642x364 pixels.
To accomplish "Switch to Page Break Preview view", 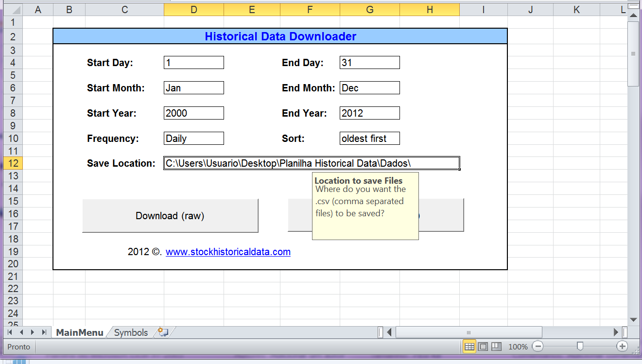I will tap(496, 347).
